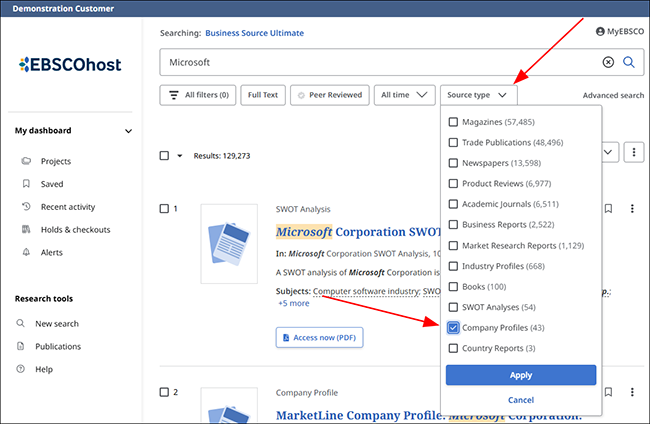Viewport: 650px width, 424px height.
Task: Access now (PDF) for result 1
Action: tap(320, 338)
